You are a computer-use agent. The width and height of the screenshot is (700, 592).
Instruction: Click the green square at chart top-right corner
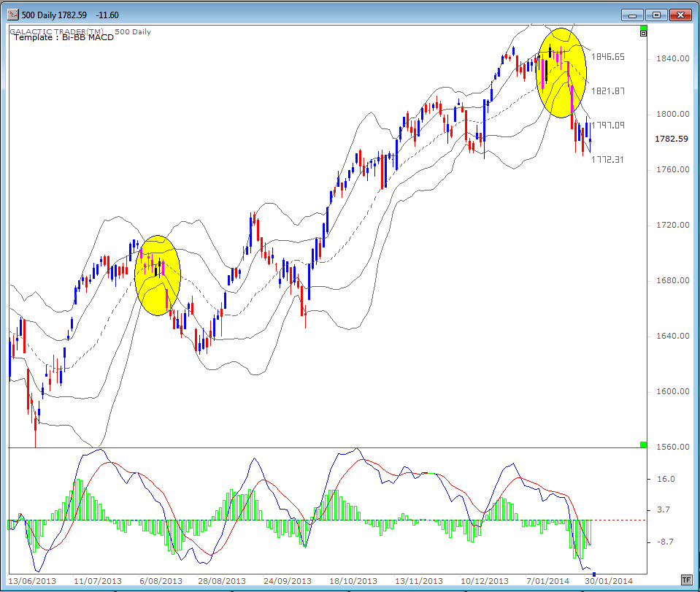(643, 28)
